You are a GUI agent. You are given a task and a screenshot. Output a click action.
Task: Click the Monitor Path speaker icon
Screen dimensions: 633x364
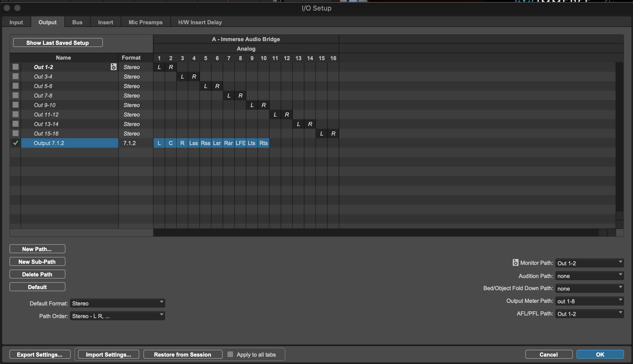coord(515,262)
